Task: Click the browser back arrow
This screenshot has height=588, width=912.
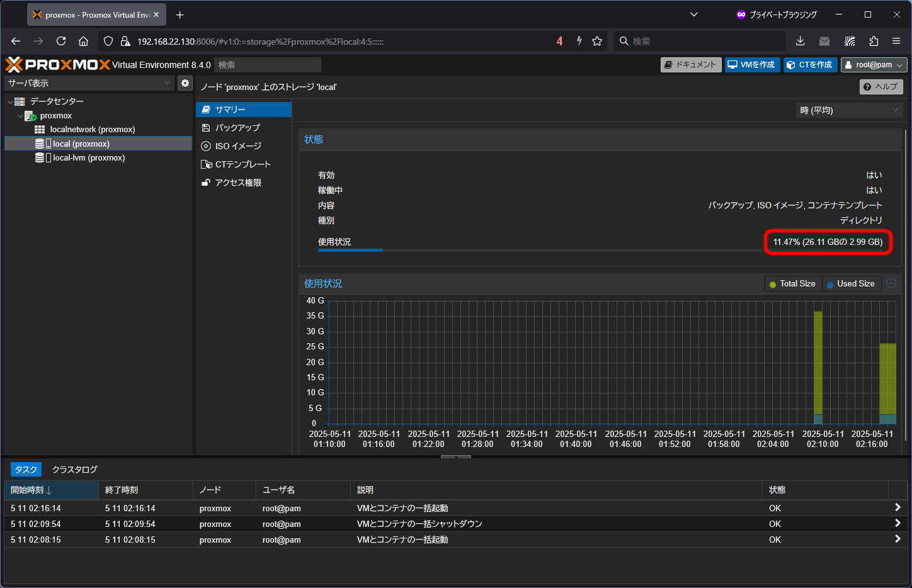Action: click(x=16, y=41)
